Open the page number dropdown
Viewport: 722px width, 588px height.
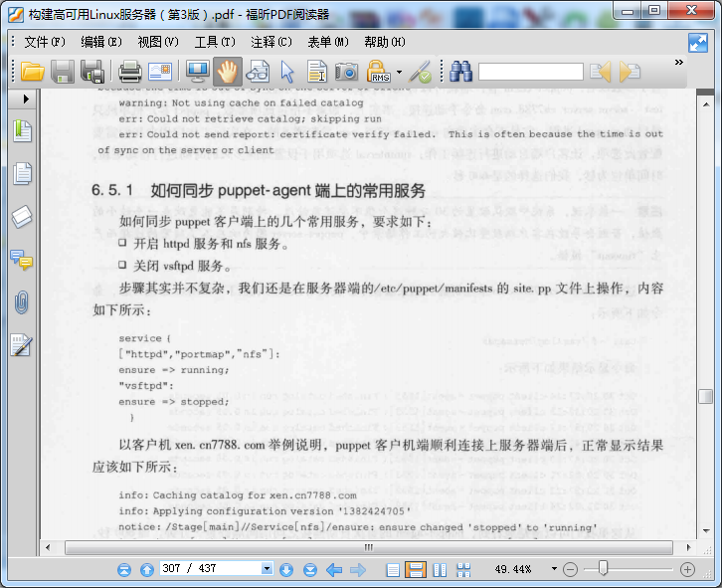[268, 569]
